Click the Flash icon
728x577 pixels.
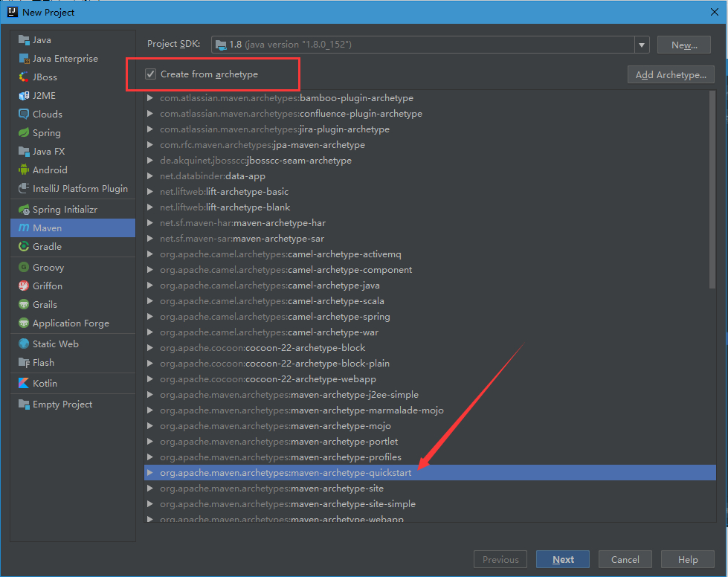tap(24, 363)
